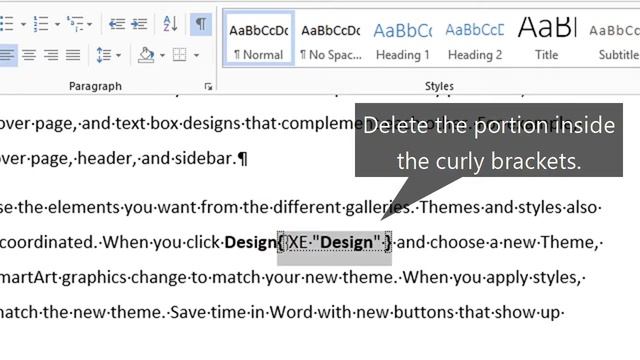Justify the paragraph text
The width and height of the screenshot is (640, 360).
[x=73, y=55]
